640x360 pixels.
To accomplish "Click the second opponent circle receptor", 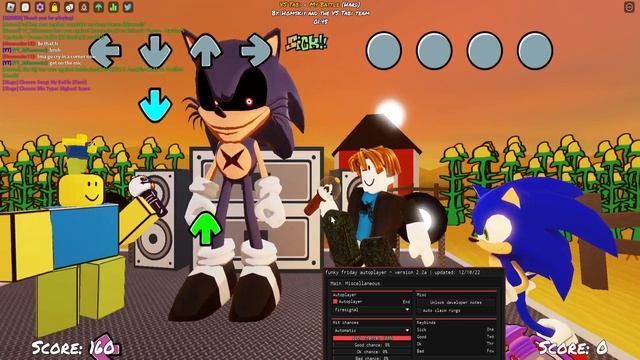I will (x=434, y=51).
